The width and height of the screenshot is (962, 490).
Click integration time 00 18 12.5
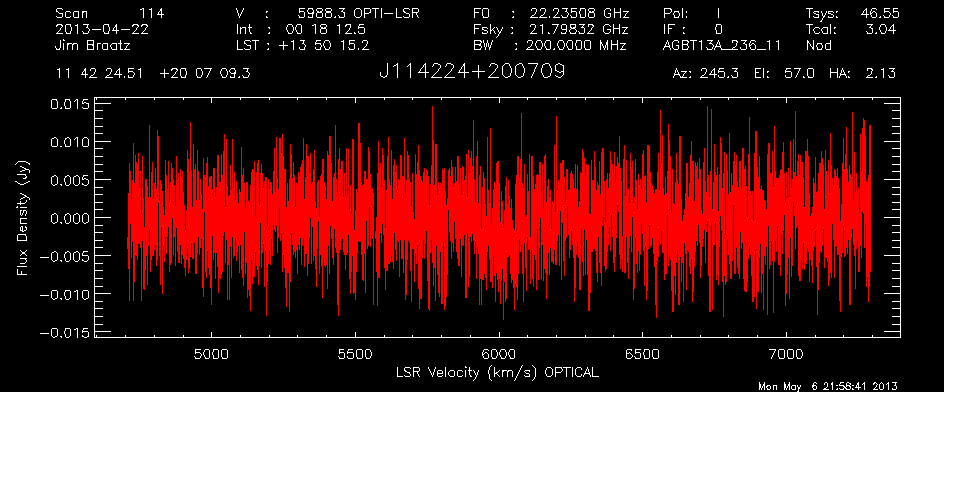325,29
